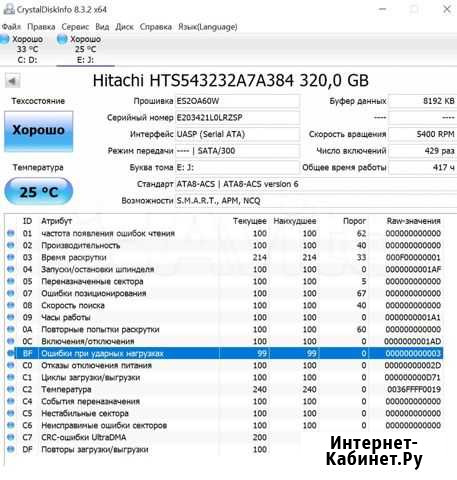The height and width of the screenshot is (480, 457).
Task: Click status icon of attribute C2 row
Action: 11,389
